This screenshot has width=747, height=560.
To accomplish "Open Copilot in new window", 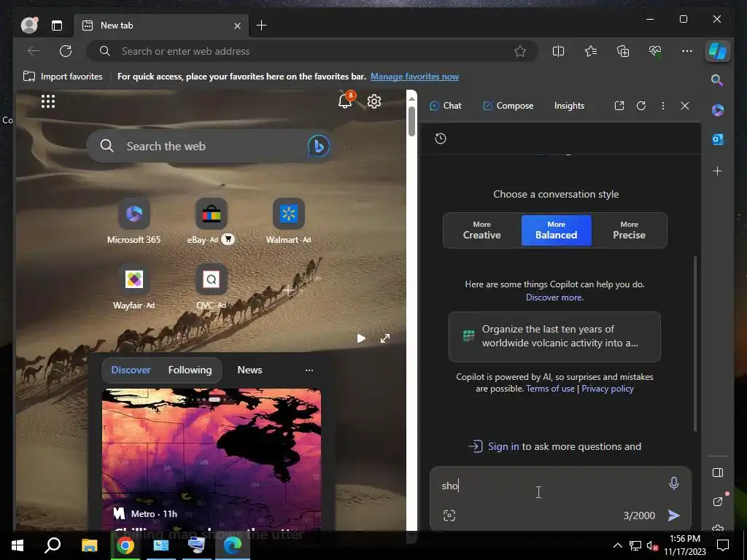I will coord(619,106).
